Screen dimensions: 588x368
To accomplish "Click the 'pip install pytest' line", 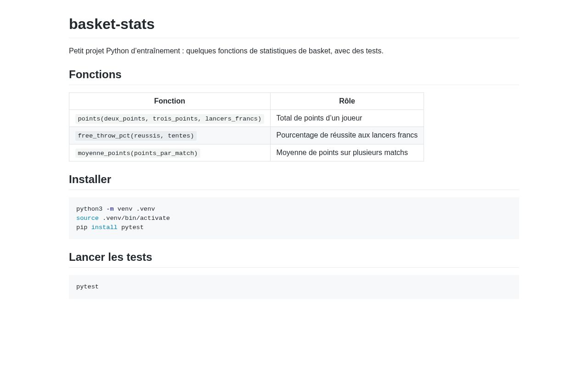I will point(110,227).
